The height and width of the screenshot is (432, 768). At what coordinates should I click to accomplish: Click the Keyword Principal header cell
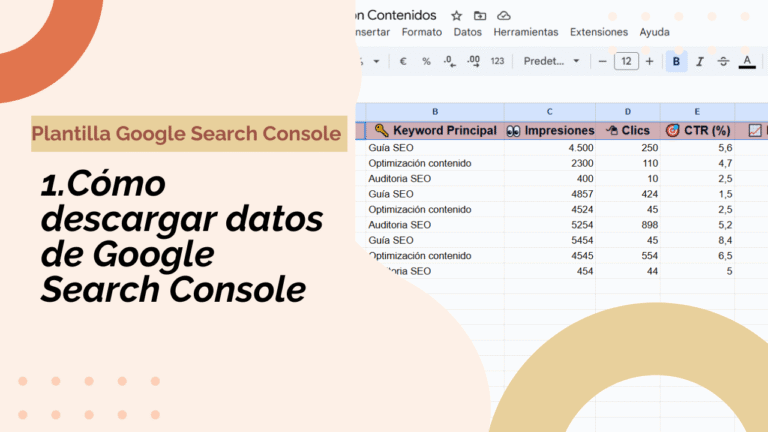coord(435,130)
